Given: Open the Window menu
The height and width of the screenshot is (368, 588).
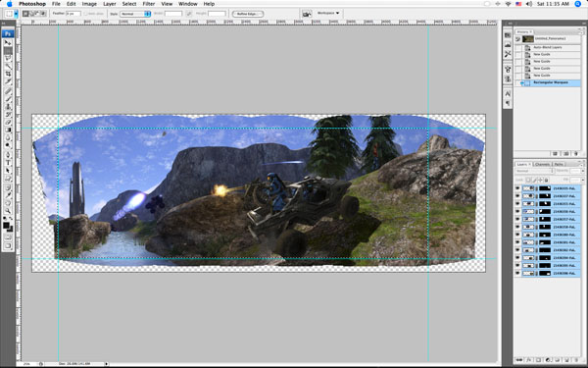Looking at the screenshot, I should click(x=188, y=4).
